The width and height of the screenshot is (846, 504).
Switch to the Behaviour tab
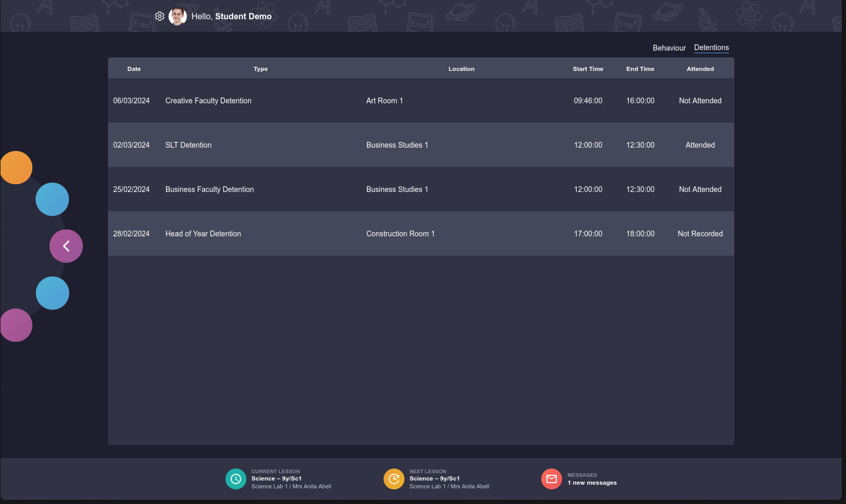pos(669,48)
